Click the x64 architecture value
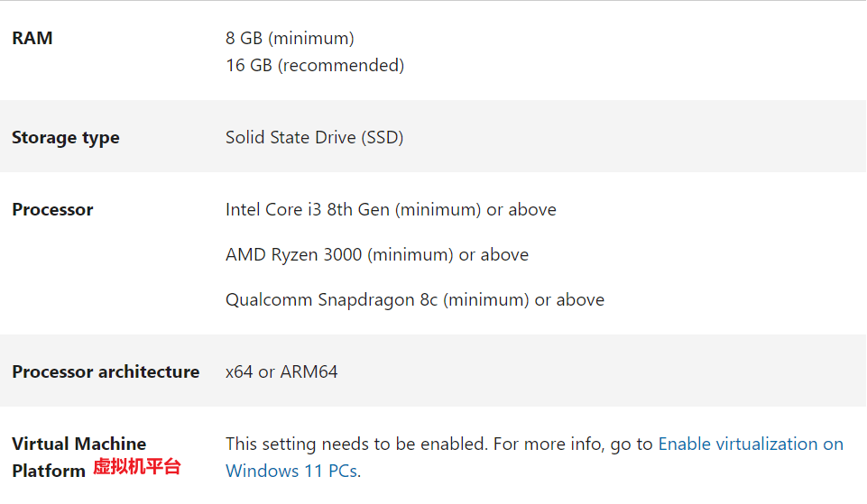The height and width of the screenshot is (504, 867). coord(239,372)
